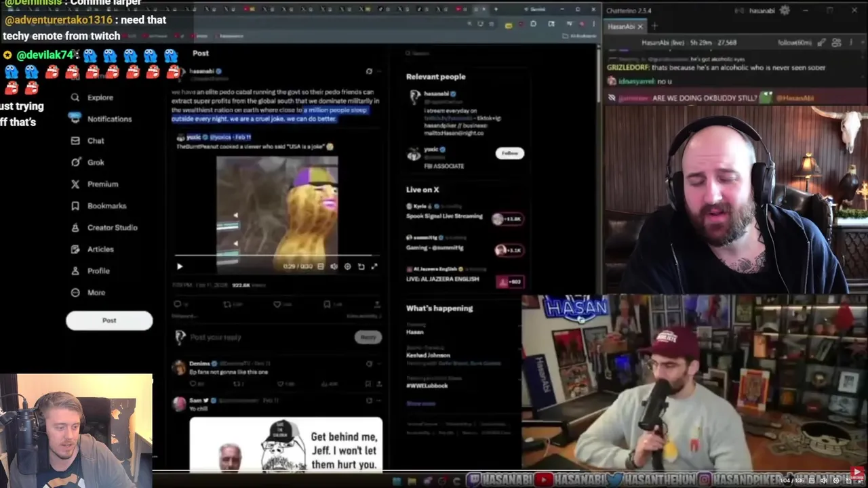This screenshot has height=488, width=868.
Task: Click follow(60m) chat mode label in Chatterino
Action: click(x=795, y=43)
